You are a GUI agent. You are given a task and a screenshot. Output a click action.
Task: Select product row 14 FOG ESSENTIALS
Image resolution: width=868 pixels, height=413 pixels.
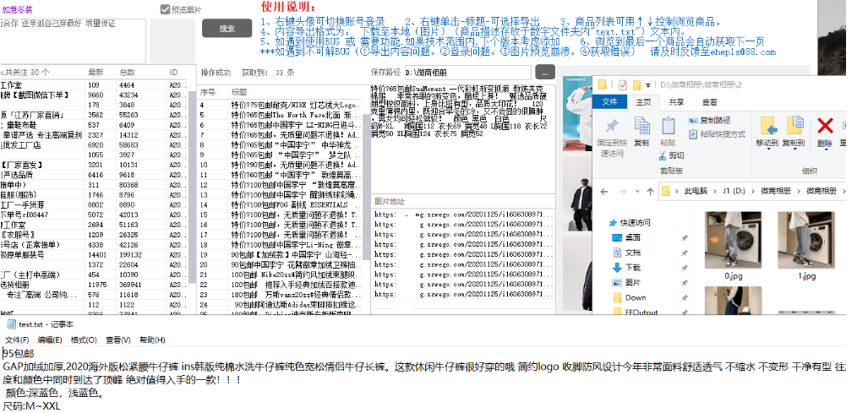(x=280, y=204)
